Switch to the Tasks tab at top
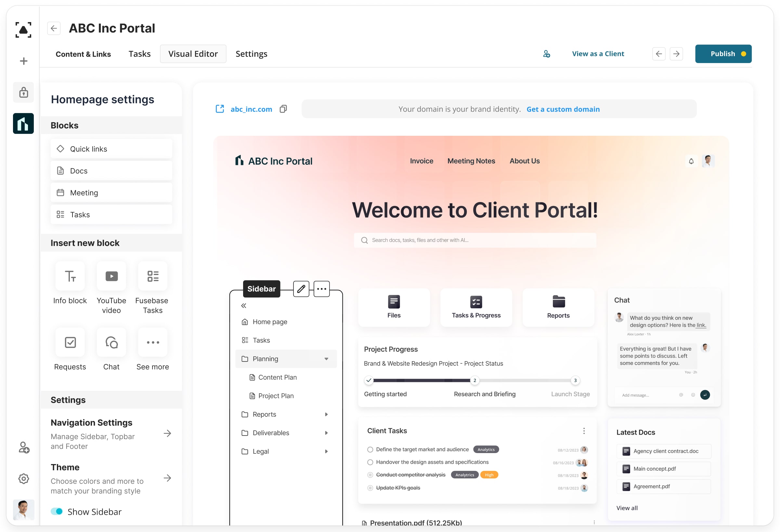 pyautogui.click(x=140, y=54)
